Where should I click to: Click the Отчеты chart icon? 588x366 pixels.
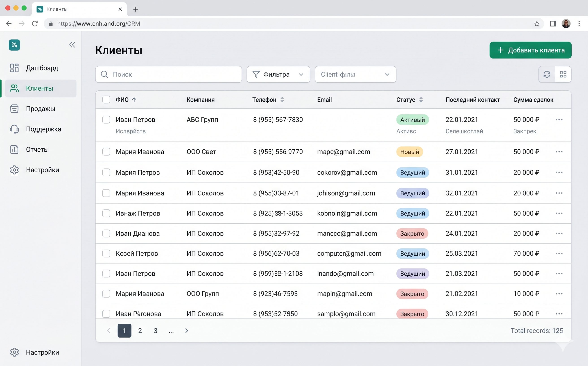tap(14, 149)
